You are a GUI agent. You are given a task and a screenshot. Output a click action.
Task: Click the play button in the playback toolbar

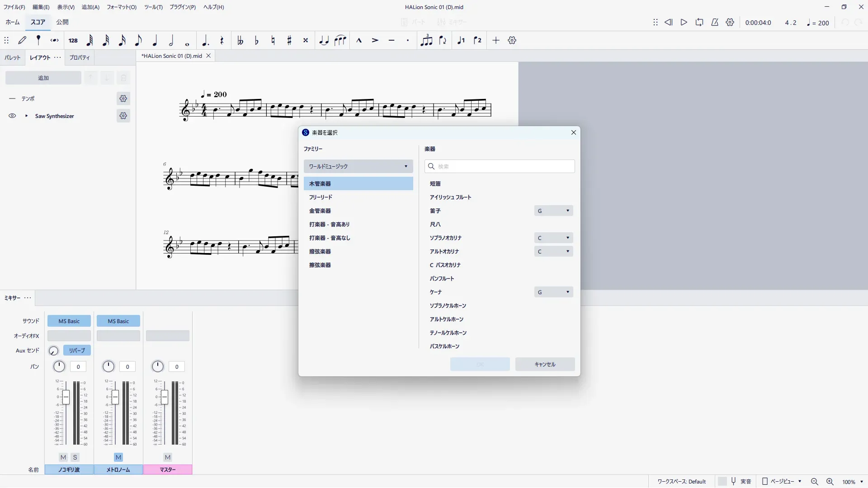(x=684, y=22)
